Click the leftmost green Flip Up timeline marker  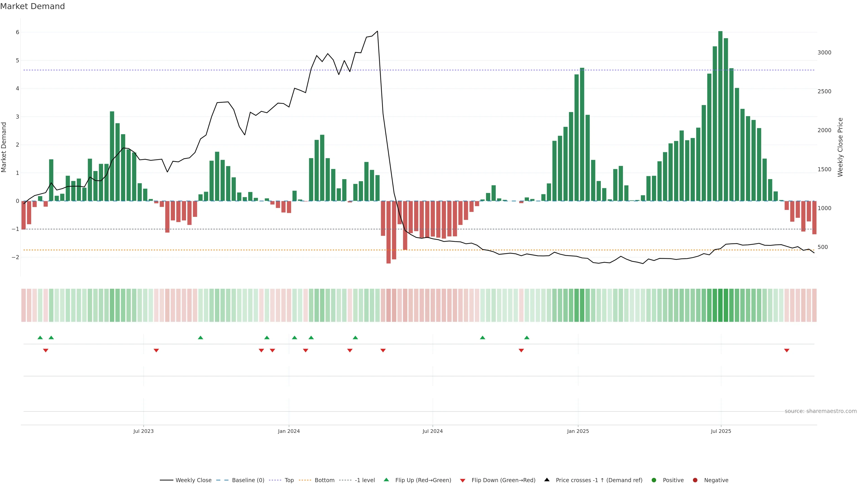(40, 338)
